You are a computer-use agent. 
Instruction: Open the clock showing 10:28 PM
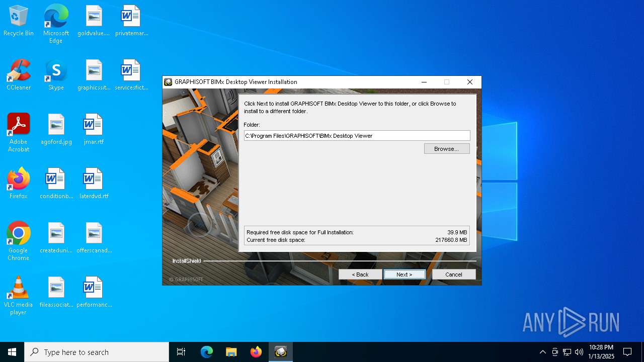point(601,352)
